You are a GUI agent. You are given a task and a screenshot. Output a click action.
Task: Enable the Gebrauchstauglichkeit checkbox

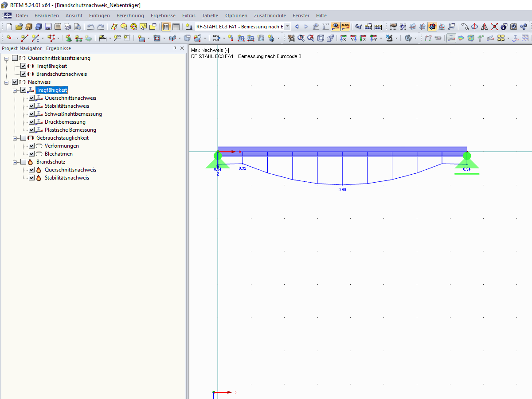pyautogui.click(x=23, y=138)
